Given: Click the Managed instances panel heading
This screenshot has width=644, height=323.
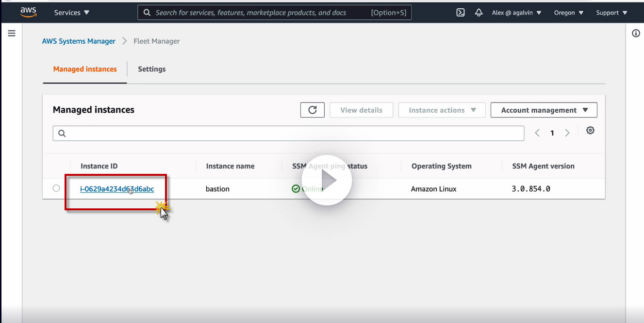Looking at the screenshot, I should coord(94,110).
